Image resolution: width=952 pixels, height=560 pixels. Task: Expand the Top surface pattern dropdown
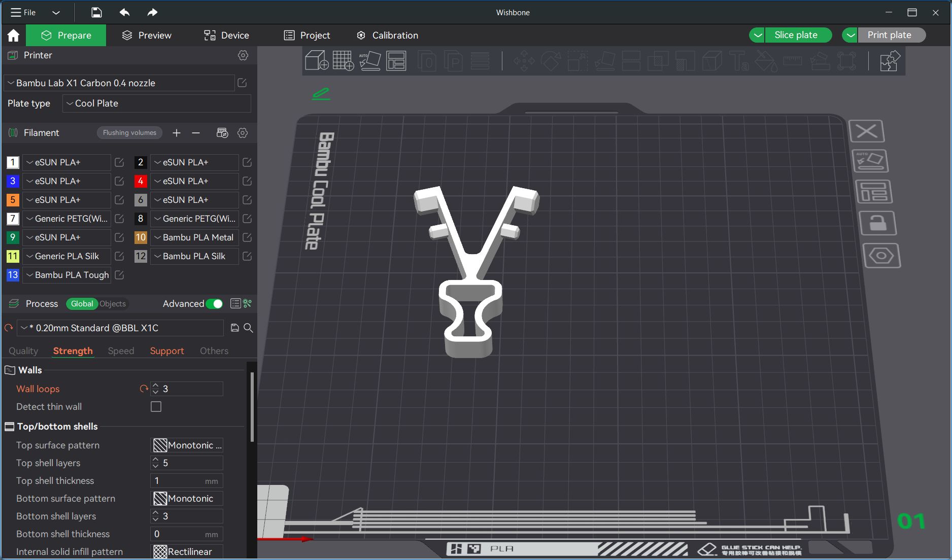pyautogui.click(x=187, y=445)
